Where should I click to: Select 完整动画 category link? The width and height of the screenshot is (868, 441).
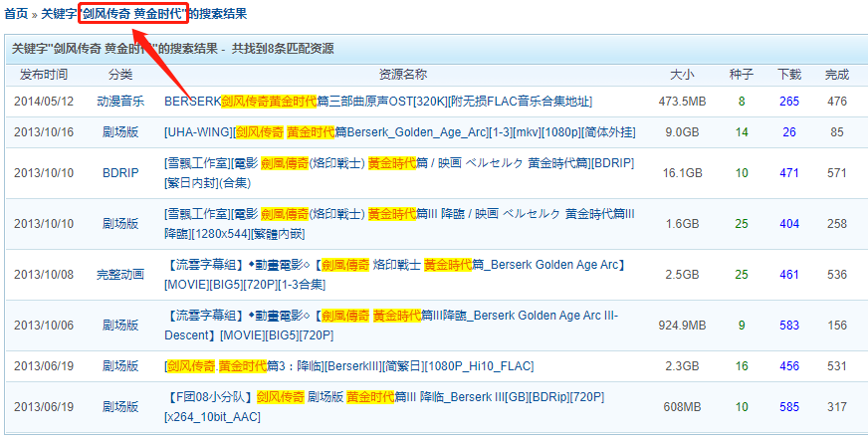120,275
